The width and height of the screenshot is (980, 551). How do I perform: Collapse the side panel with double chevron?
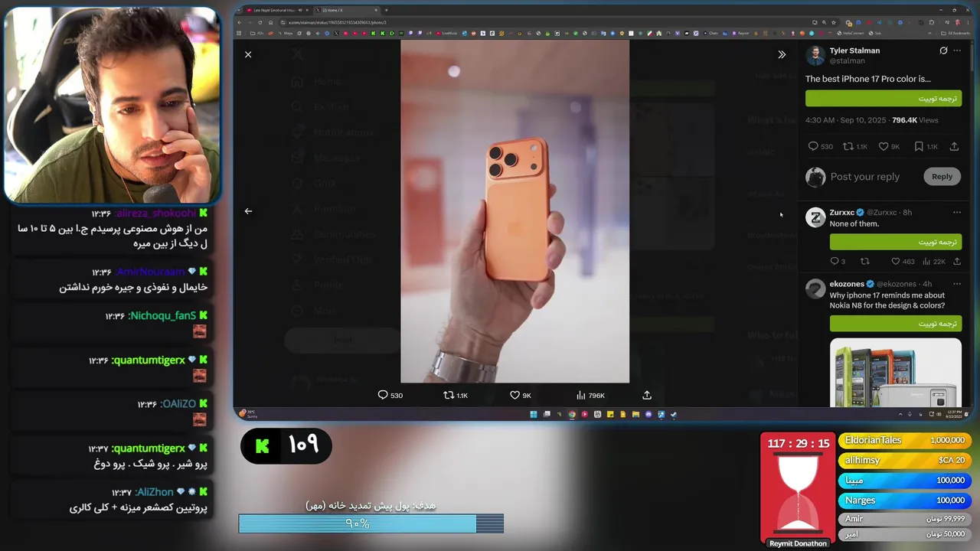pyautogui.click(x=782, y=54)
